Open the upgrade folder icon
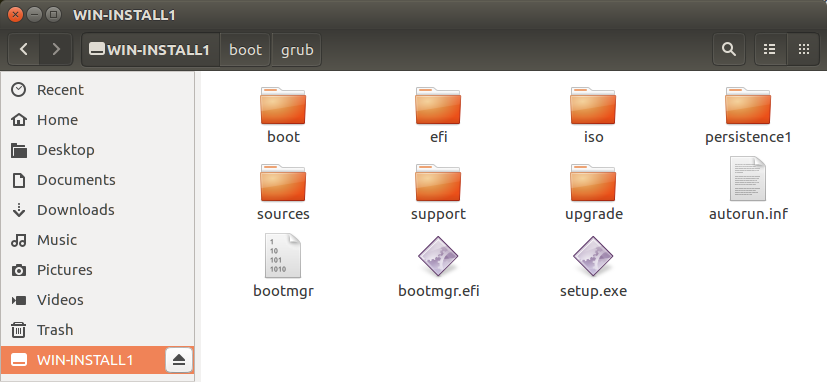Viewport: 827px width, 382px height. (593, 183)
